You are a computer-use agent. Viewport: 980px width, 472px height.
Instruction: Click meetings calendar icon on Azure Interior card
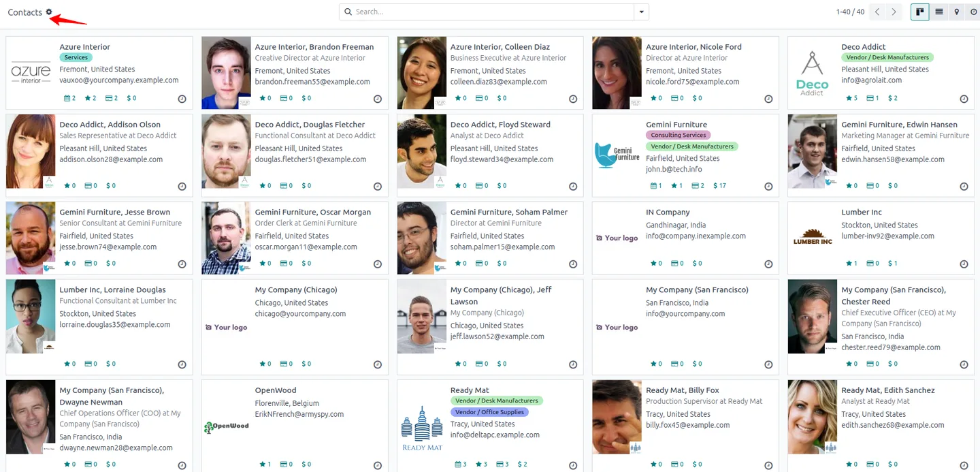pyautogui.click(x=67, y=98)
